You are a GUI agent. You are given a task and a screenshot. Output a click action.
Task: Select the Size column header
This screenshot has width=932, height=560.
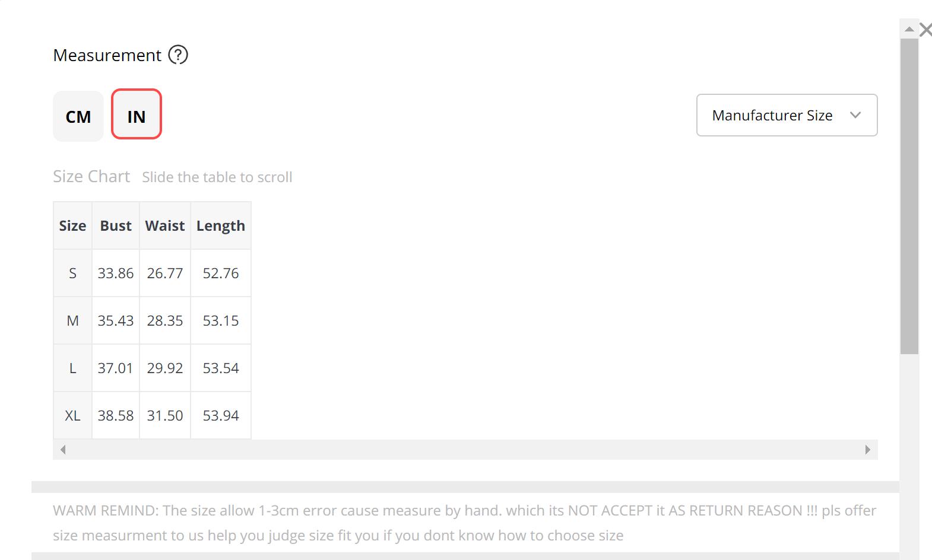coord(72,226)
